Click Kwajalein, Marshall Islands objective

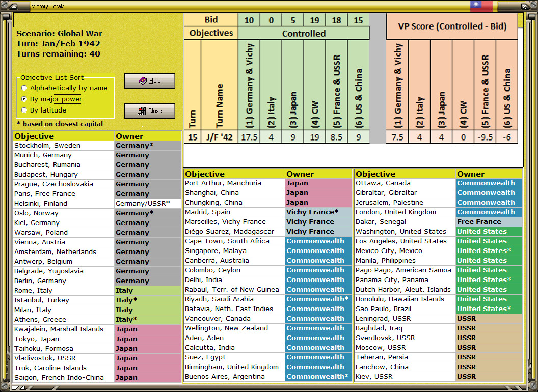tap(64, 329)
